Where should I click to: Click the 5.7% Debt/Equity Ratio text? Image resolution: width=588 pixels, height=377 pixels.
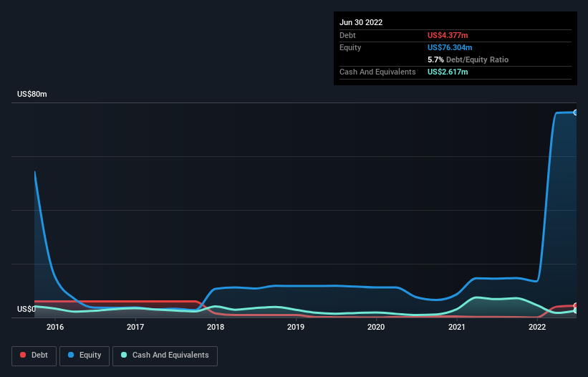(468, 59)
